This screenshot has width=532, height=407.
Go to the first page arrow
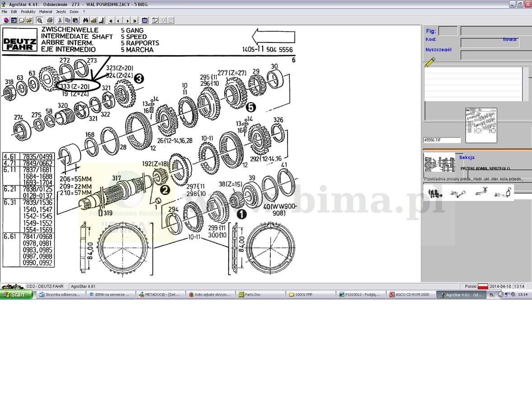111,20
